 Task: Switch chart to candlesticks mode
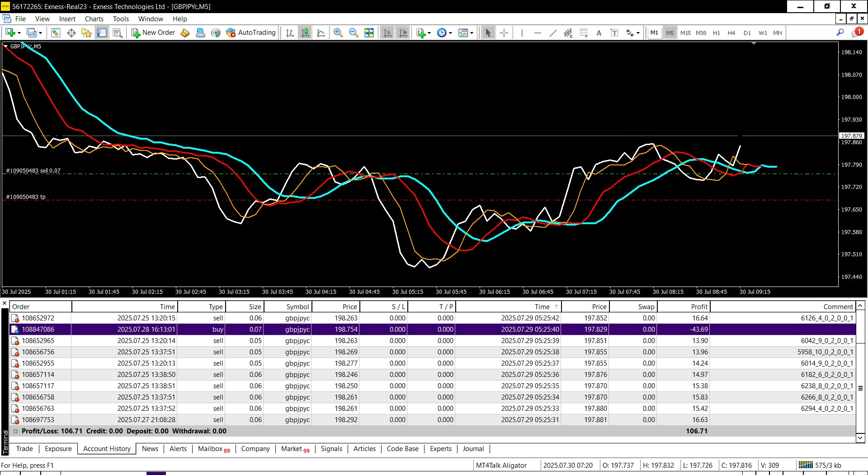pos(306,33)
